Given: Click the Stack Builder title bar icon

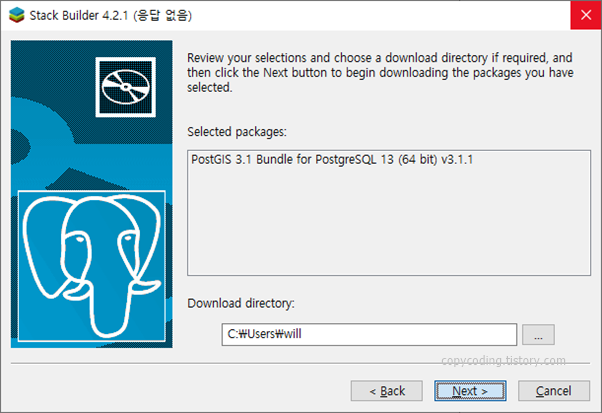Looking at the screenshot, I should click(x=17, y=15).
